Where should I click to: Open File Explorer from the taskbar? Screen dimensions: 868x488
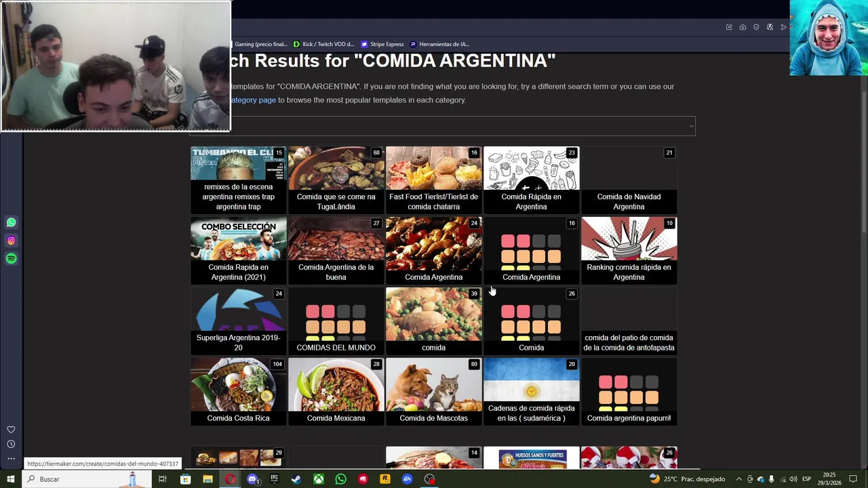pos(208,479)
